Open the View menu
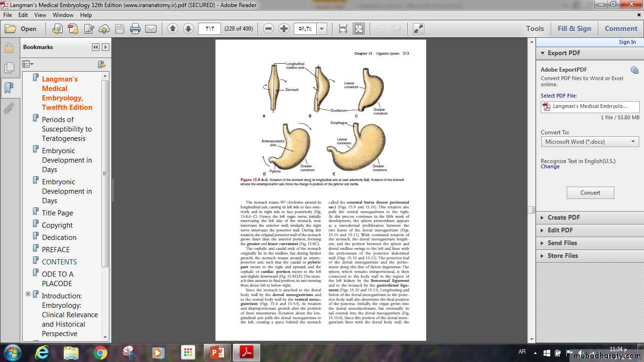The image size is (644, 362). pyautogui.click(x=40, y=15)
